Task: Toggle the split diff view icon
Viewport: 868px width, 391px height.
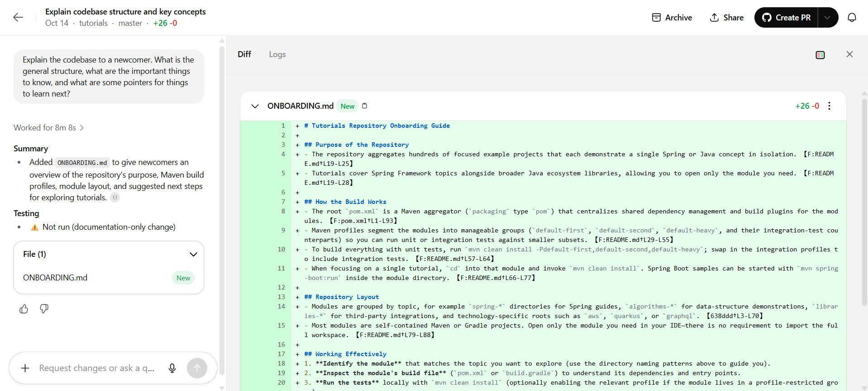Action: coord(820,55)
